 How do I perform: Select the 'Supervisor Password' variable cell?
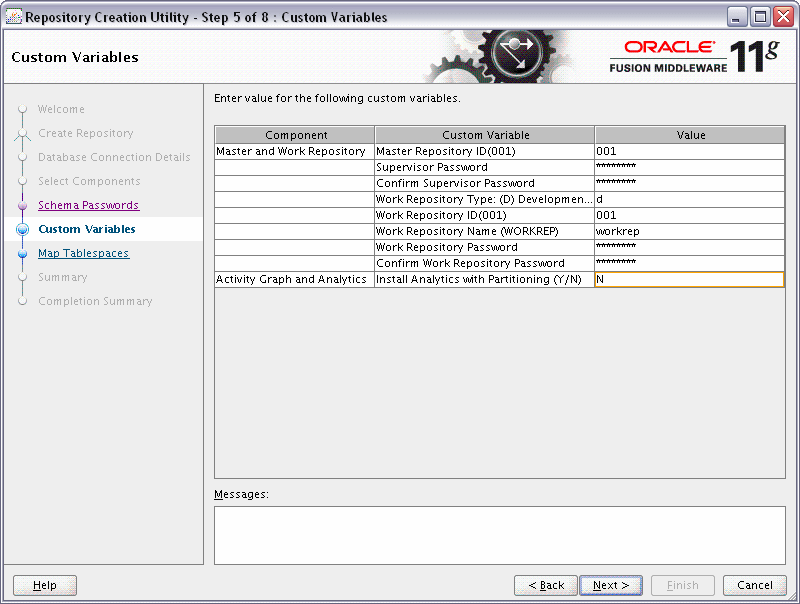484,167
